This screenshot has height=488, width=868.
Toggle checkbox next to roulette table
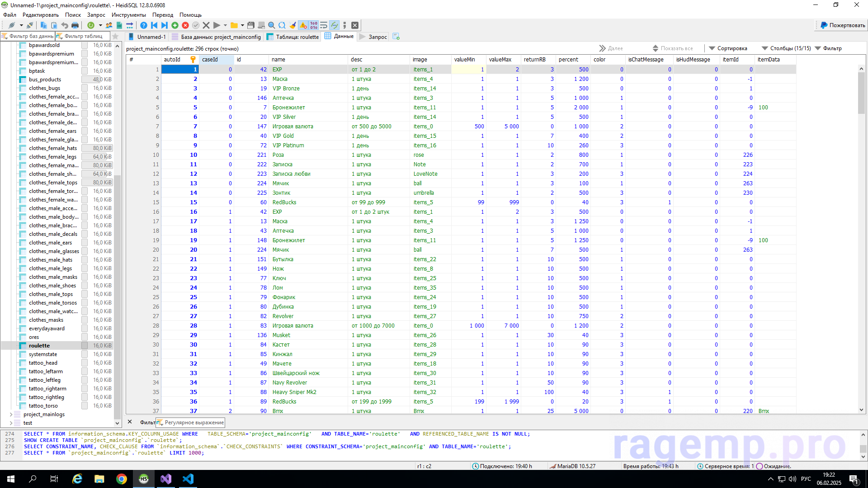pyautogui.click(x=85, y=346)
